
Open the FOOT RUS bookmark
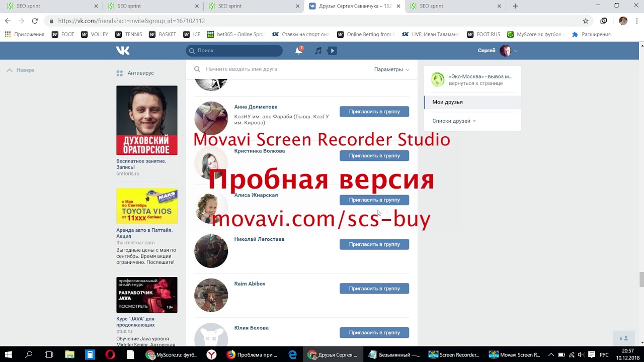484,34
